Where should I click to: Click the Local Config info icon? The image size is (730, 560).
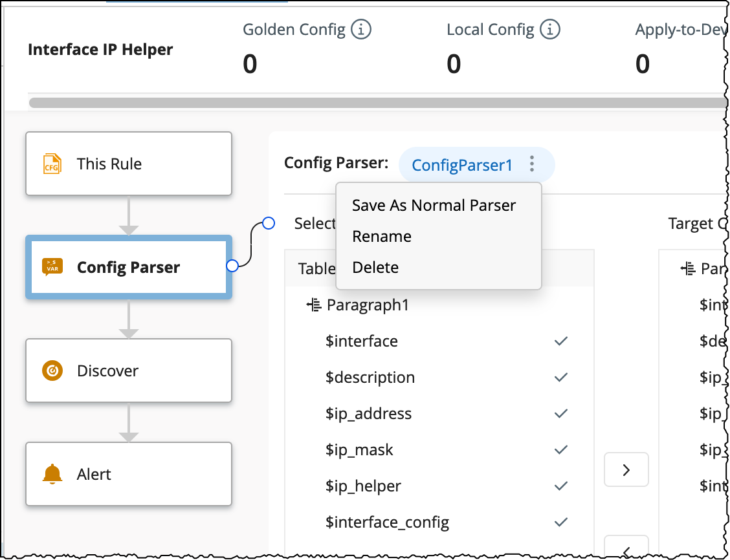coord(550,29)
